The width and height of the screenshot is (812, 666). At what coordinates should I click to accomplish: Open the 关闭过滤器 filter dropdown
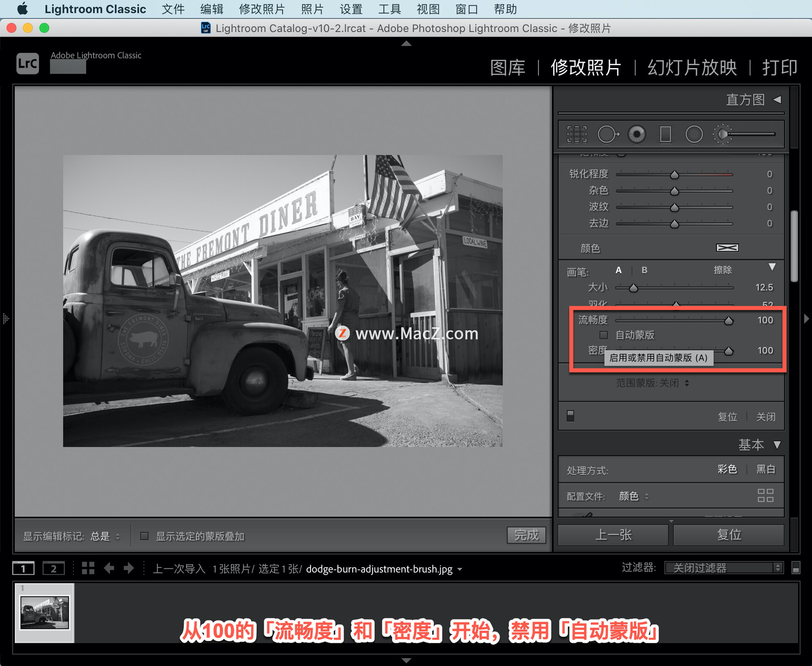click(724, 567)
